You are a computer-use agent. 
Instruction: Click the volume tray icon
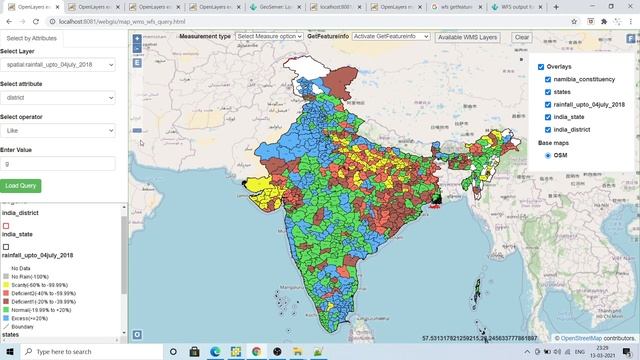557,352
